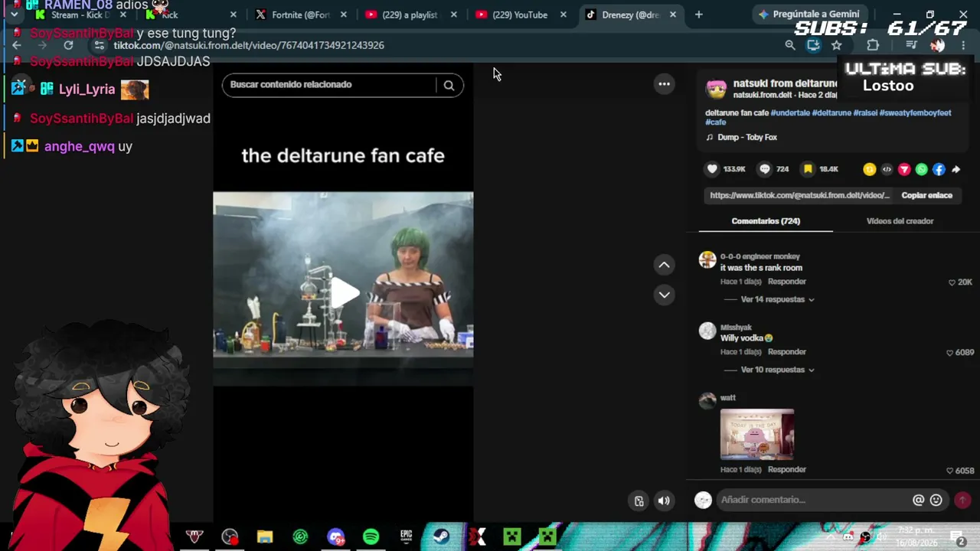Open the tab search dropdown arrow
This screenshot has height=551, width=980.
pyautogui.click(x=14, y=15)
